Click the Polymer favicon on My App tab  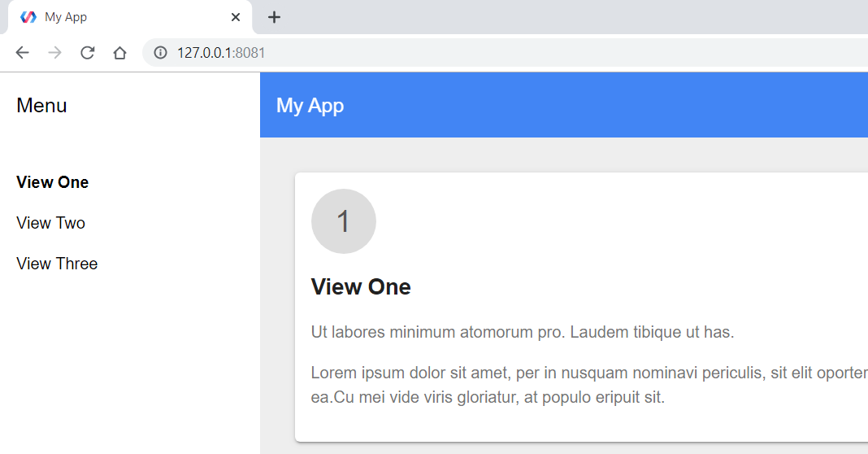pos(28,17)
